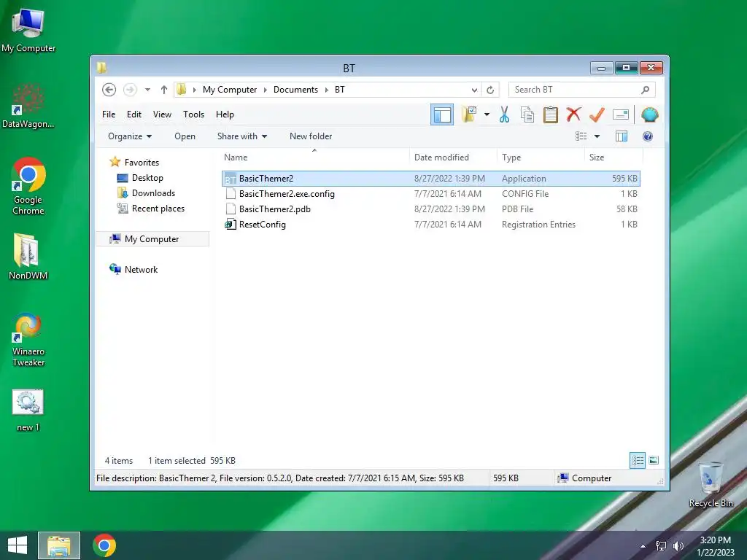Sort by the Name column header
The width and height of the screenshot is (747, 560).
[314, 157]
